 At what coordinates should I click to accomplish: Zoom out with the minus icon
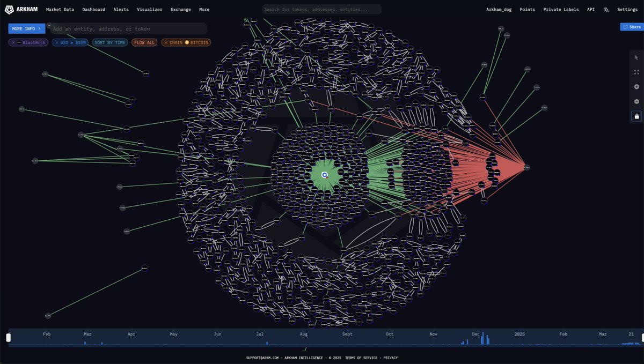point(636,101)
